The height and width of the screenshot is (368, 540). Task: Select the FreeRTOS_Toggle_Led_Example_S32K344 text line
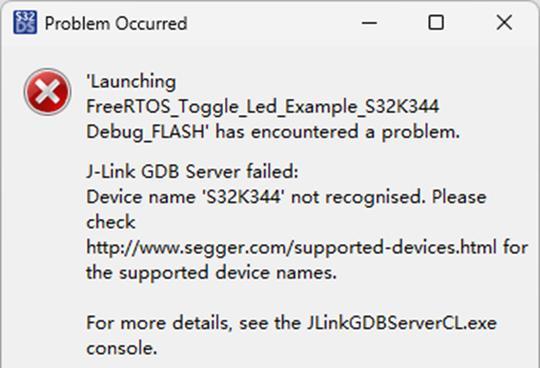(x=263, y=106)
